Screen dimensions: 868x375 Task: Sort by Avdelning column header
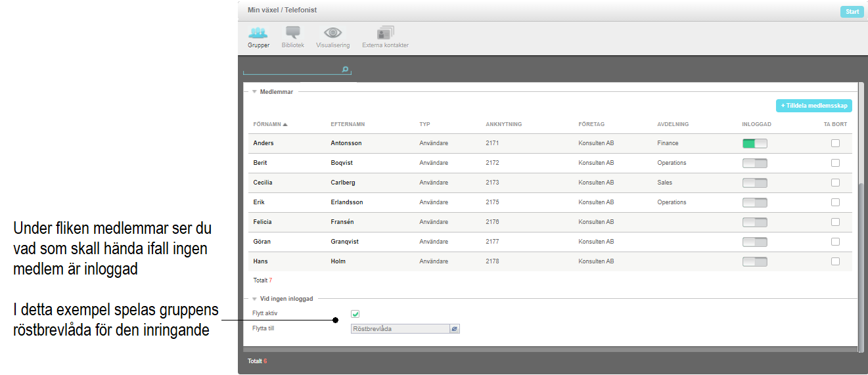(x=673, y=124)
